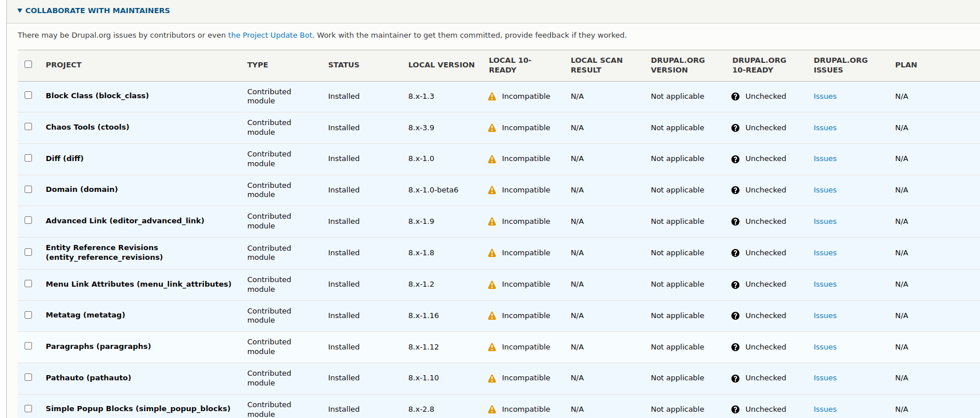
Task: Open Issues link for Pathauto
Action: click(825, 378)
